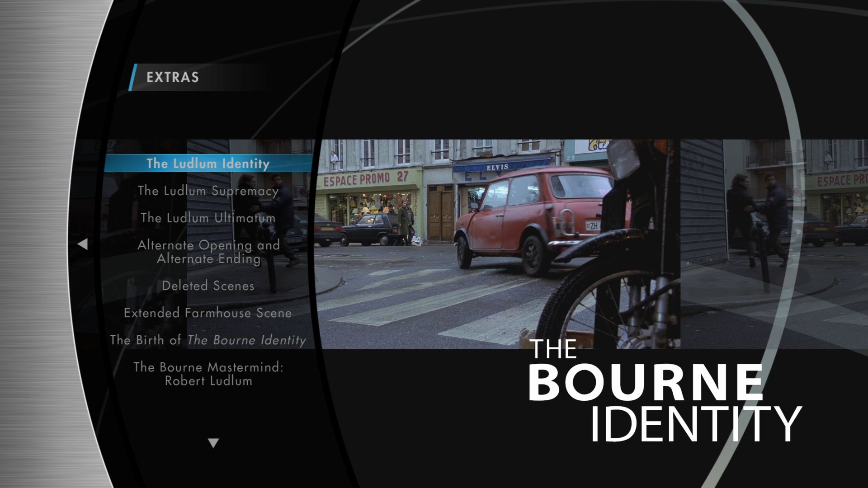Screen dimensions: 868x488
Task: Open The Ludlum Supremacy featurette
Action: tap(208, 191)
